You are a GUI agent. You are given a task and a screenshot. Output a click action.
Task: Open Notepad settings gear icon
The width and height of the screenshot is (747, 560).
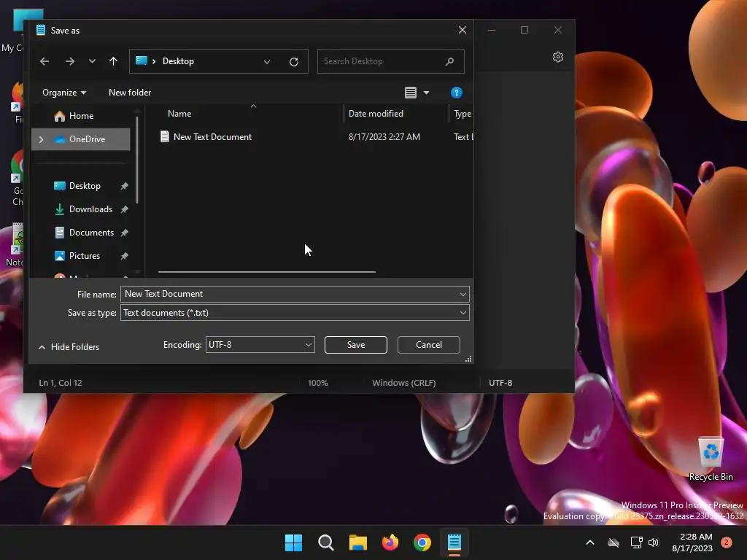558,57
